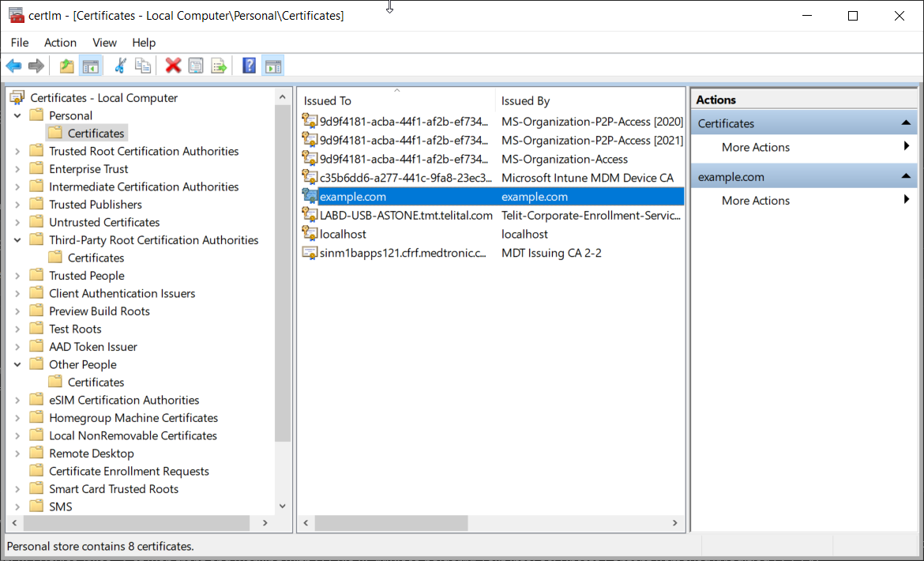Select the localhost certificate entry

[x=341, y=234]
